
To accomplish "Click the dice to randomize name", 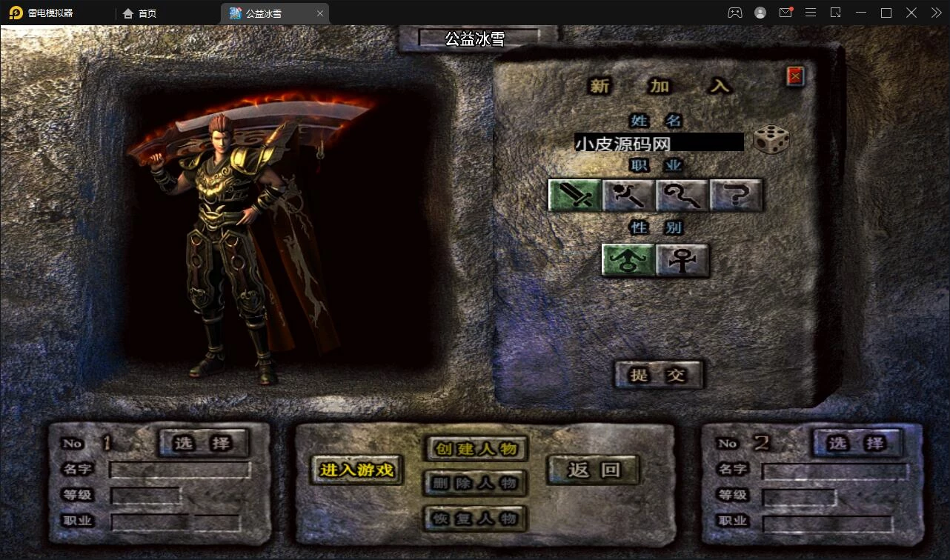I will (771, 140).
